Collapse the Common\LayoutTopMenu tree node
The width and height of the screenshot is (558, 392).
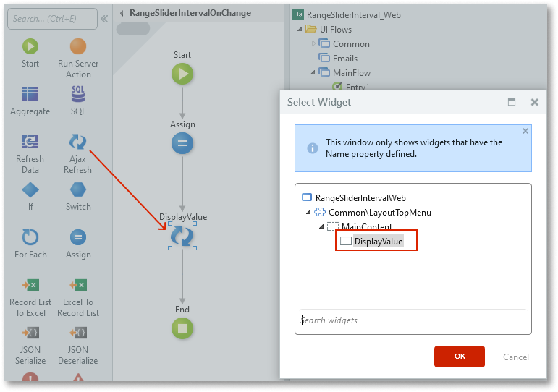point(309,213)
